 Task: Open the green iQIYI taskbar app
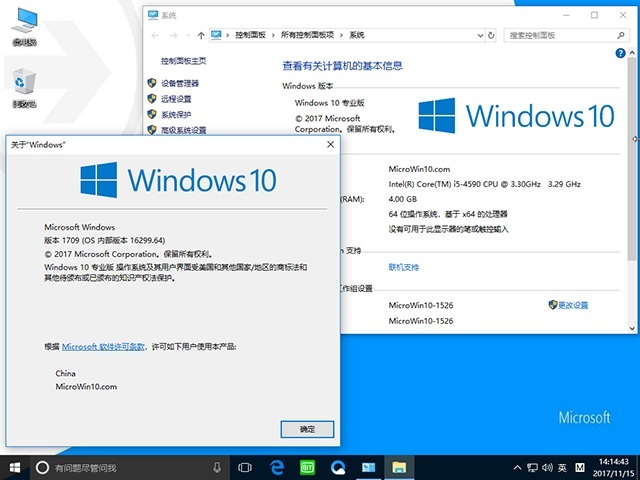[x=307, y=467]
